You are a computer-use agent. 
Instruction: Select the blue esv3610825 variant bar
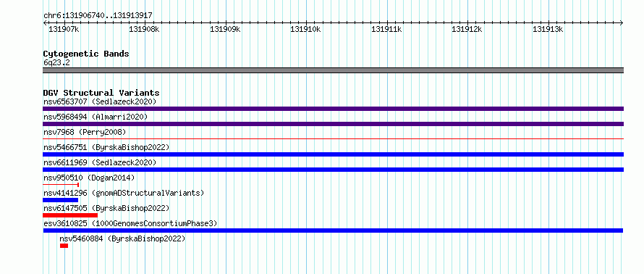333,231
